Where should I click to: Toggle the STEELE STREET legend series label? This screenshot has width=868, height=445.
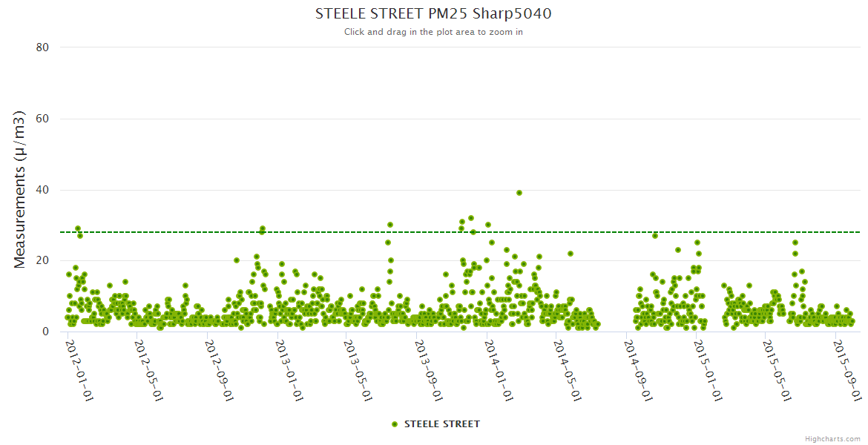tap(441, 424)
